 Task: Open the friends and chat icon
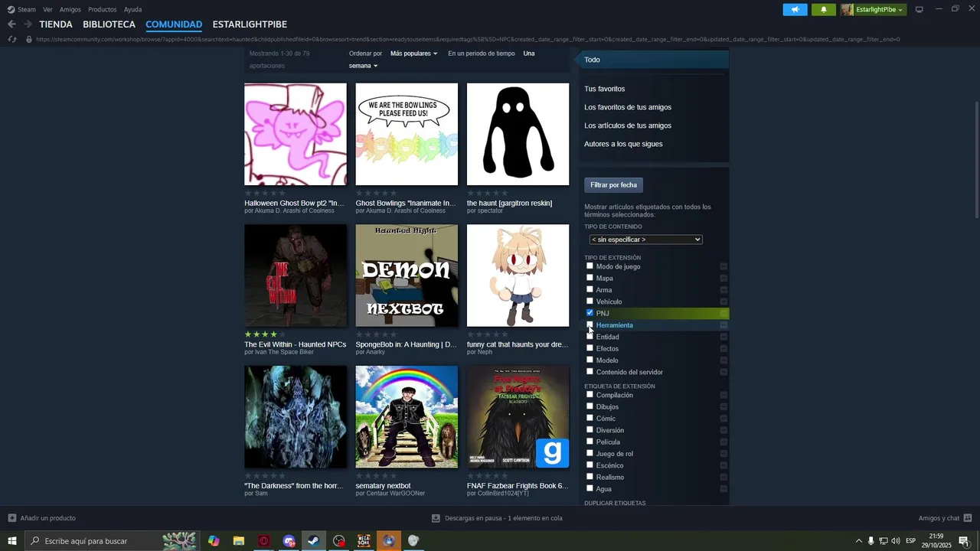click(968, 518)
